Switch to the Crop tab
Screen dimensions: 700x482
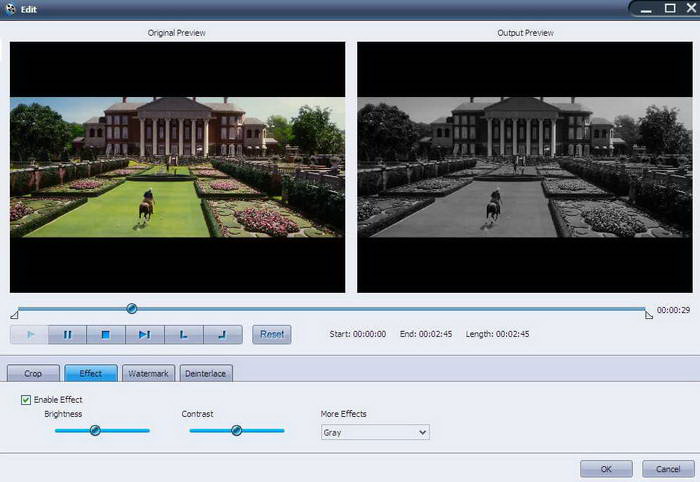33,373
